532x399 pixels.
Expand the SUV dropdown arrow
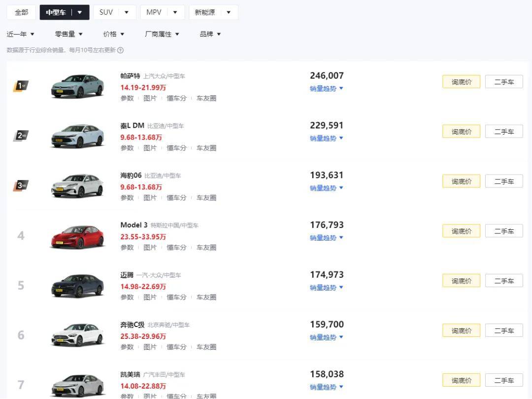coord(127,12)
